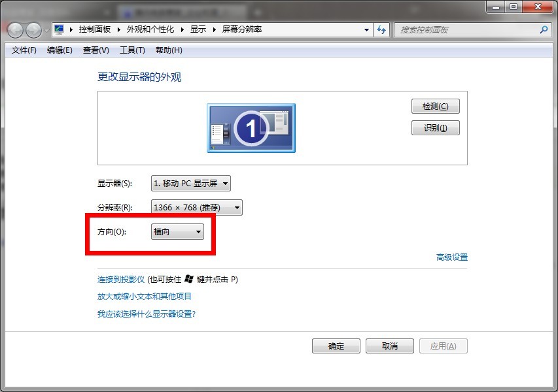
Task: Click the 确定 OK button
Action: [336, 346]
